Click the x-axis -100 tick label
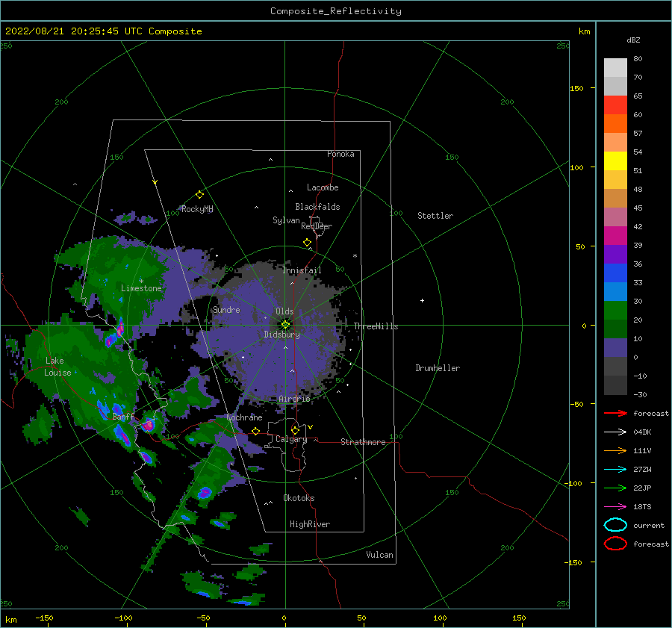 click(123, 618)
